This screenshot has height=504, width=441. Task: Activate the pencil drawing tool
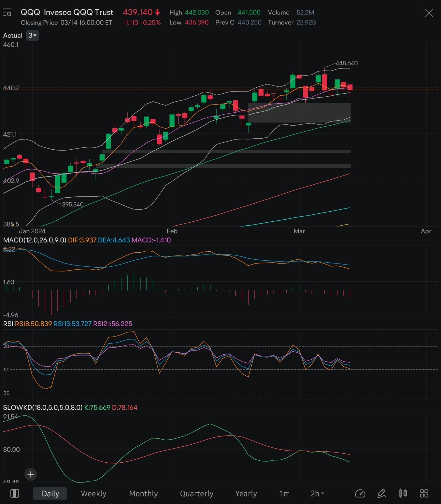pyautogui.click(x=382, y=493)
